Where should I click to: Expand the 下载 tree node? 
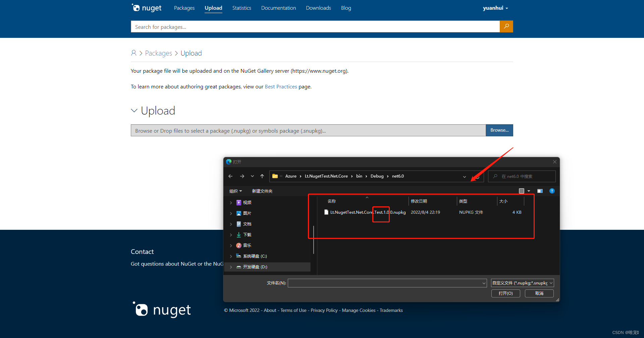(231, 234)
